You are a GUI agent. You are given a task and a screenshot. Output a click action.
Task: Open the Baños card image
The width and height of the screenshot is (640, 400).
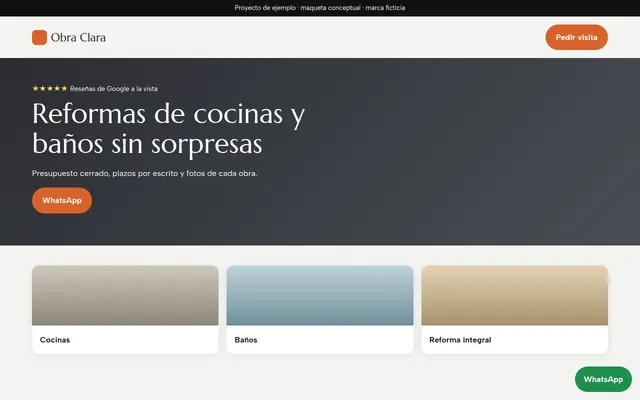(320, 296)
